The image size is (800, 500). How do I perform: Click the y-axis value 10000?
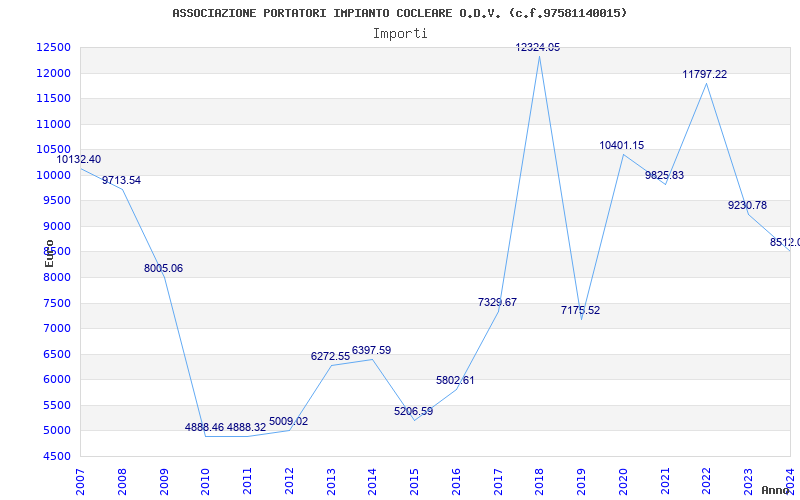pos(54,175)
